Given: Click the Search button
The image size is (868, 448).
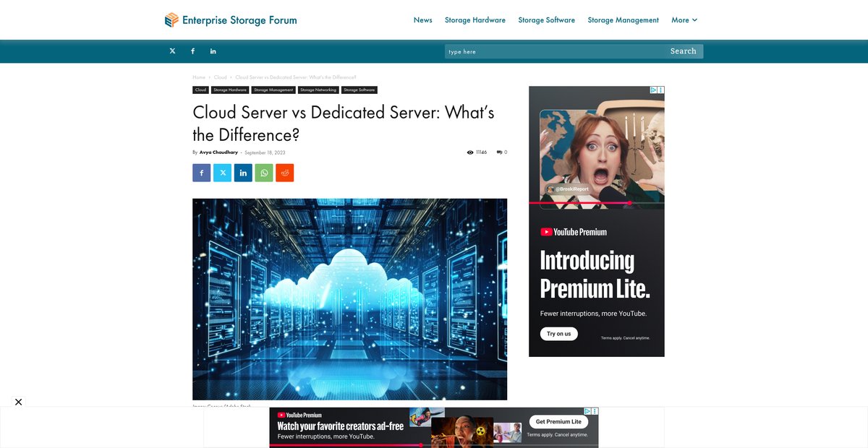Looking at the screenshot, I should click(x=684, y=51).
